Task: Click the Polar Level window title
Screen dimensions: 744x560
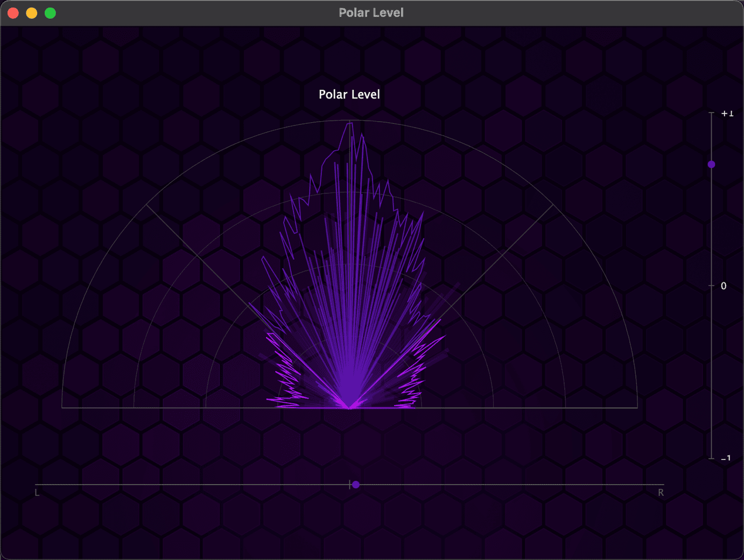Action: tap(371, 13)
